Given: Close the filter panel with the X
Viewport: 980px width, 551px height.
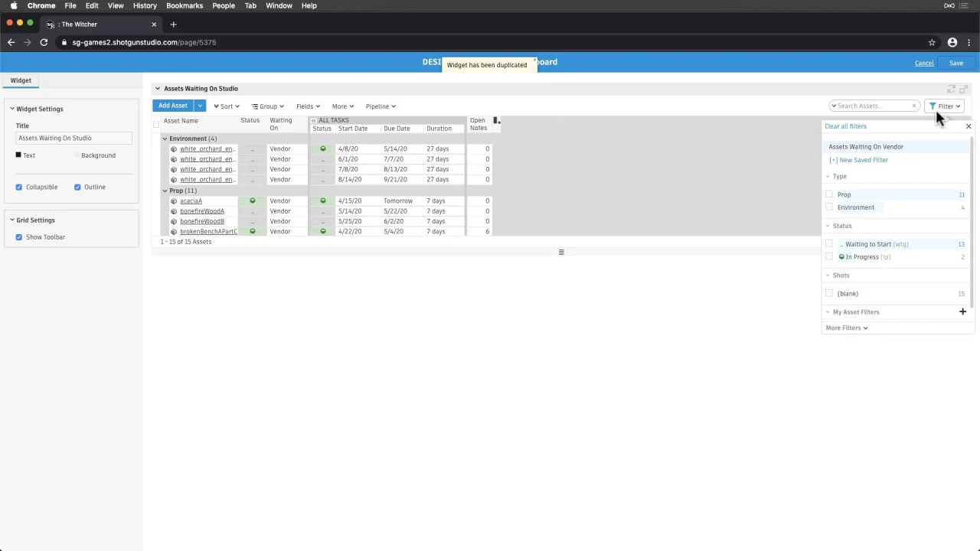Looking at the screenshot, I should point(969,126).
